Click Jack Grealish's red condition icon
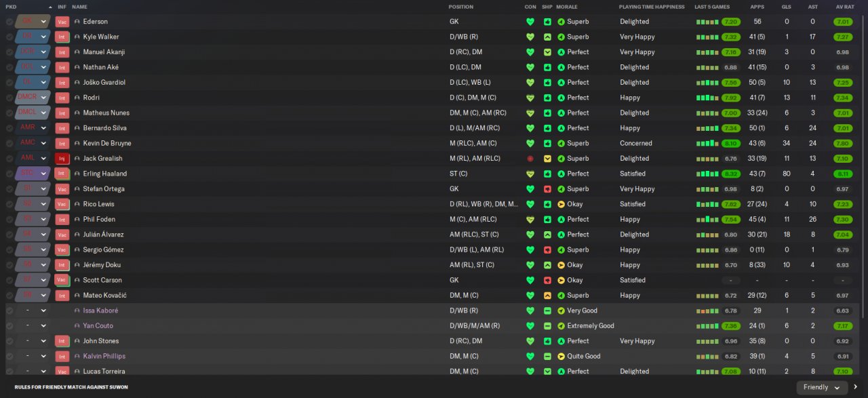Viewport: 868px width, 398px height. coord(530,159)
